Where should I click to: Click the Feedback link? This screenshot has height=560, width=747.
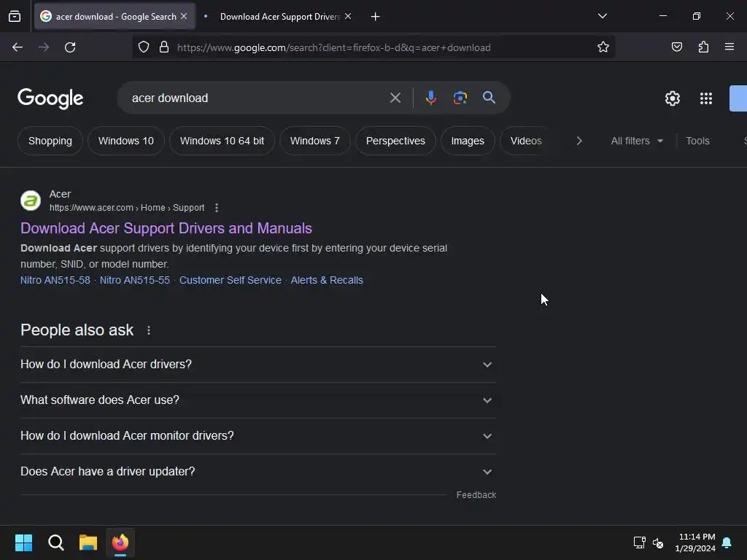point(476,495)
